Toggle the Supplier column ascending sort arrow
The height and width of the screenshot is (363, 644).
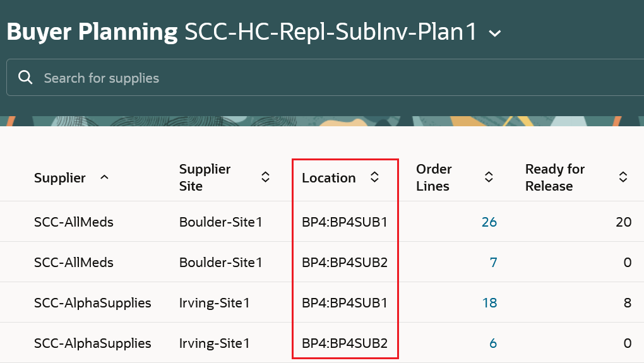coord(105,177)
